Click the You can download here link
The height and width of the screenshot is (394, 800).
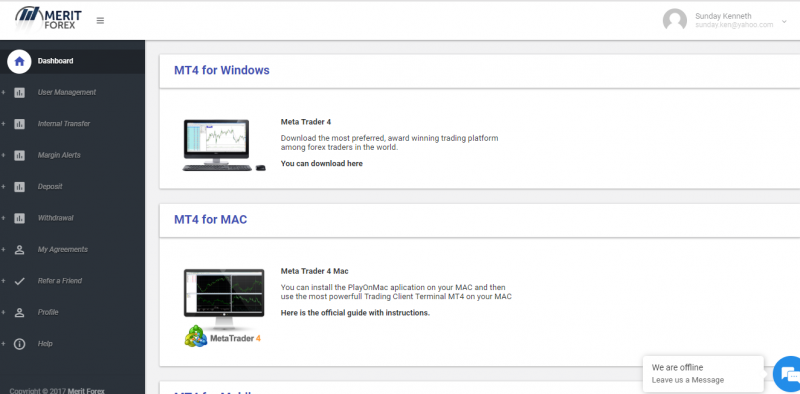321,164
